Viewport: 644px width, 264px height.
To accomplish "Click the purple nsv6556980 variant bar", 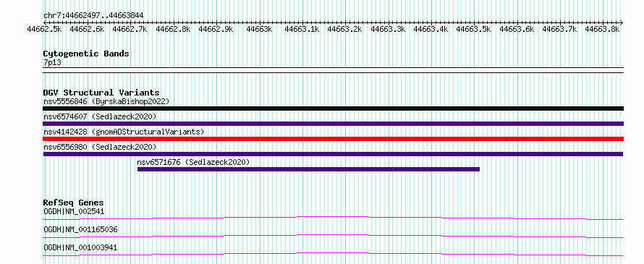I will click(x=333, y=154).
